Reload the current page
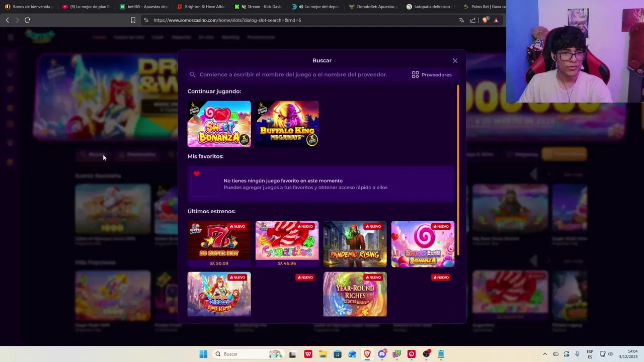Viewport: 644px width, 362px height. click(27, 20)
